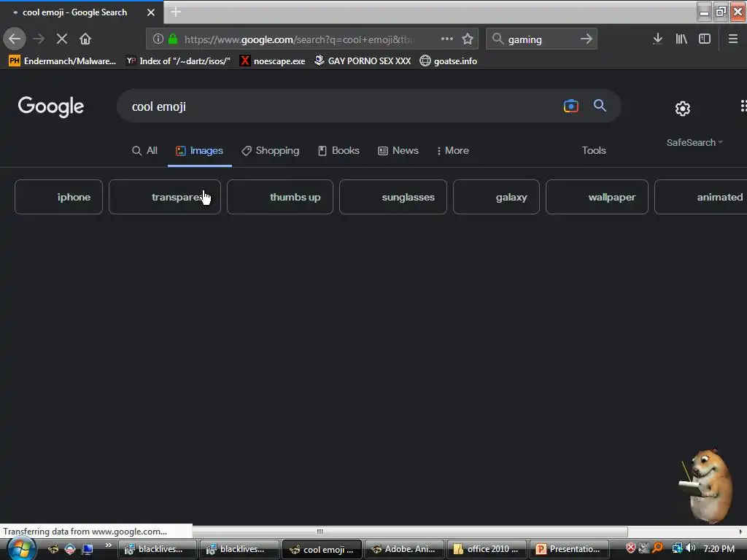747x560 pixels.
Task: Filter images by galaxy chip
Action: (x=496, y=197)
